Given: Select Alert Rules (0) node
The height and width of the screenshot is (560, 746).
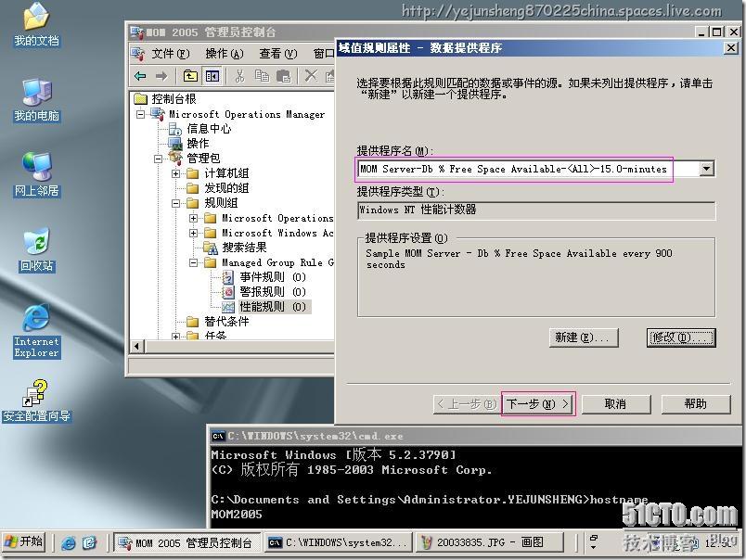Looking at the screenshot, I should (272, 291).
